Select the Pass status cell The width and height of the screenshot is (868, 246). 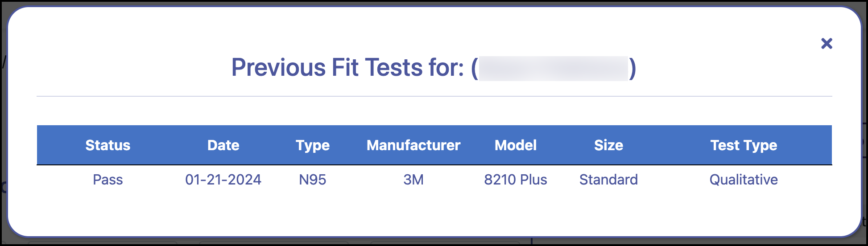click(x=108, y=180)
